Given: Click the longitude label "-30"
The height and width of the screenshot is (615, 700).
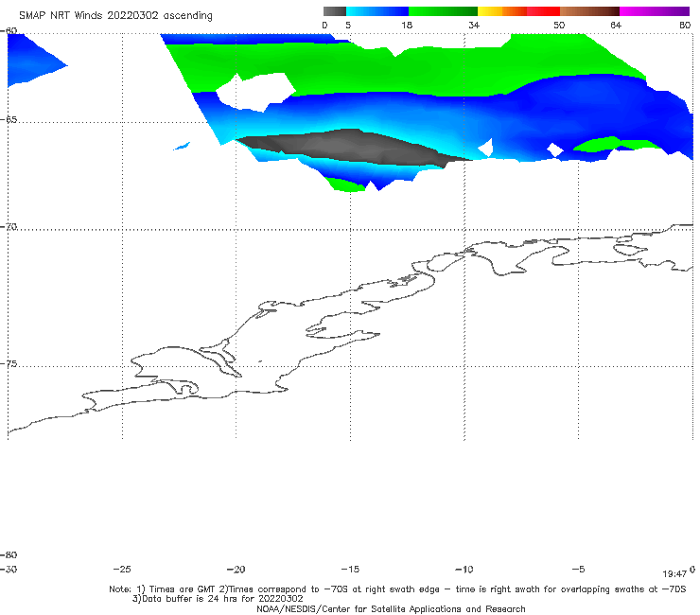Looking at the screenshot, I should pos(9,570).
